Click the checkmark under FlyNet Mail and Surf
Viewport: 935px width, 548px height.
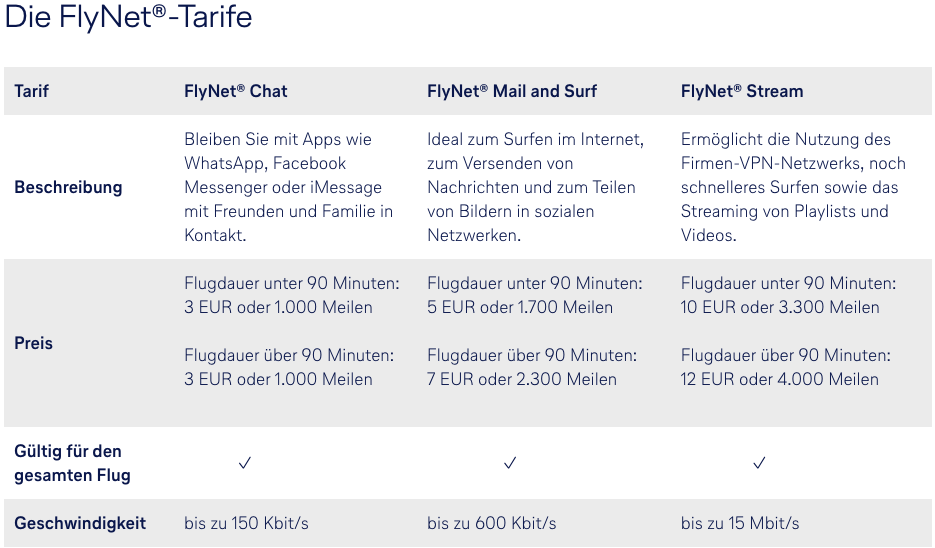(510, 463)
